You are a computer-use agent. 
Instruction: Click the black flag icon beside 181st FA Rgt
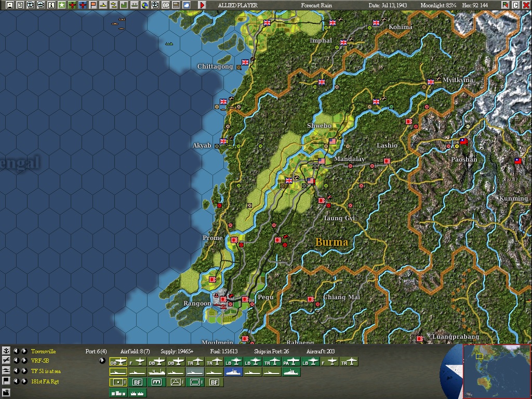coord(6,381)
